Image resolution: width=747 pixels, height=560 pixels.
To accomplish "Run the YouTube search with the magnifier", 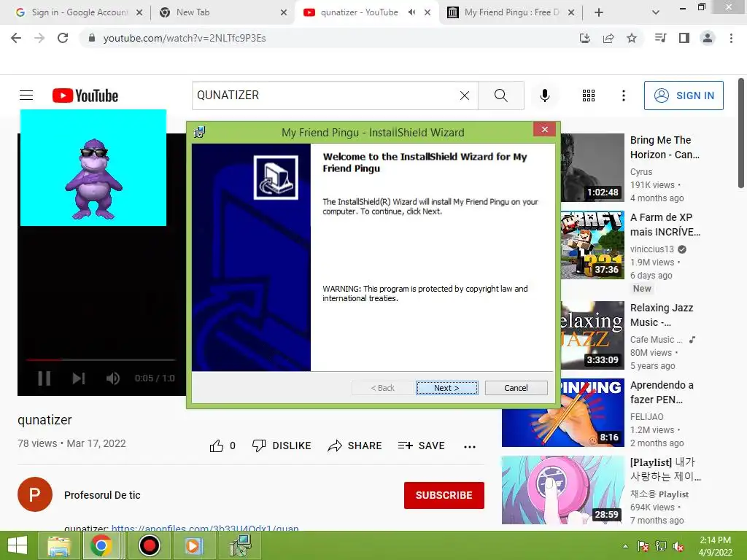I will (x=500, y=96).
